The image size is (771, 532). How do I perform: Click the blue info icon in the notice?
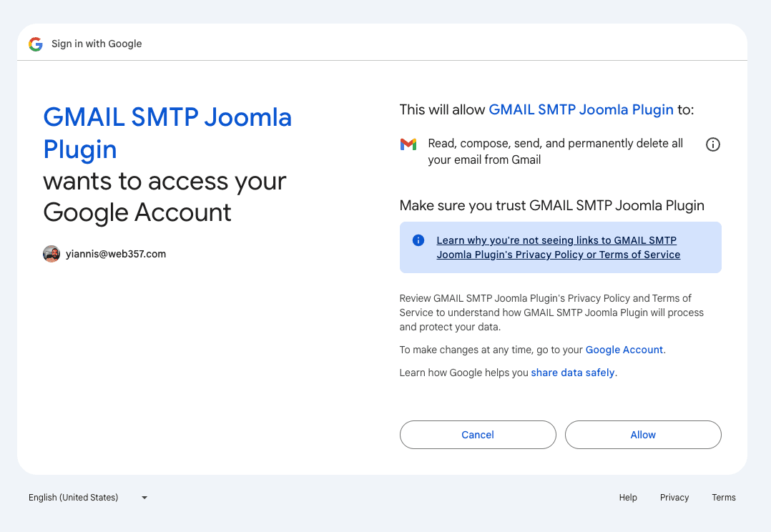(x=419, y=240)
